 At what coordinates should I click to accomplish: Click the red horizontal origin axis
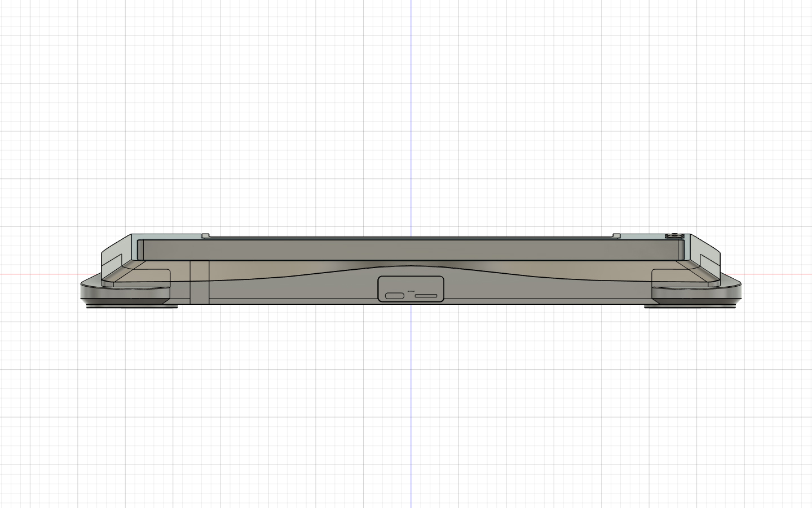45,275
